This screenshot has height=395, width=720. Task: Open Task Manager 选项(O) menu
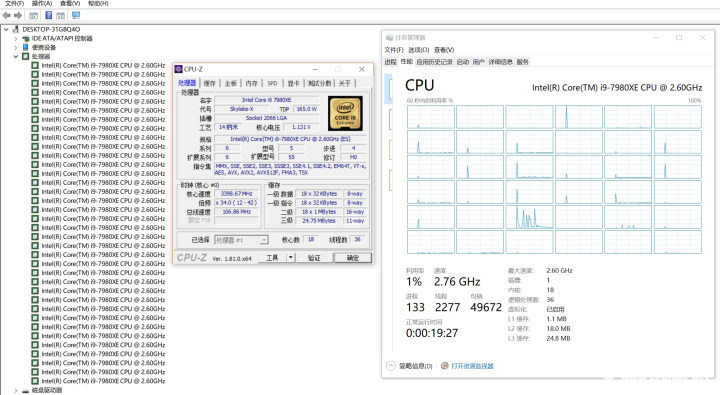pyautogui.click(x=418, y=50)
